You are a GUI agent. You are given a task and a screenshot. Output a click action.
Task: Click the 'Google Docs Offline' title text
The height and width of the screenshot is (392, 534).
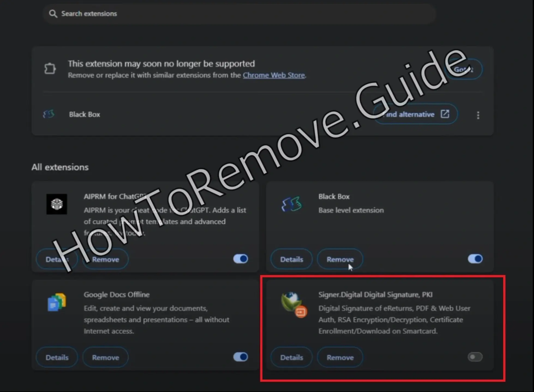[x=117, y=295]
